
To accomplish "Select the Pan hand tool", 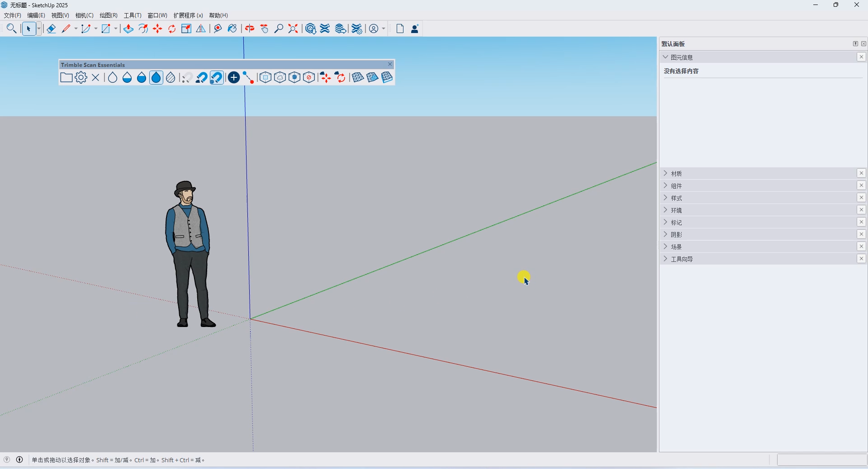I will pyautogui.click(x=265, y=29).
